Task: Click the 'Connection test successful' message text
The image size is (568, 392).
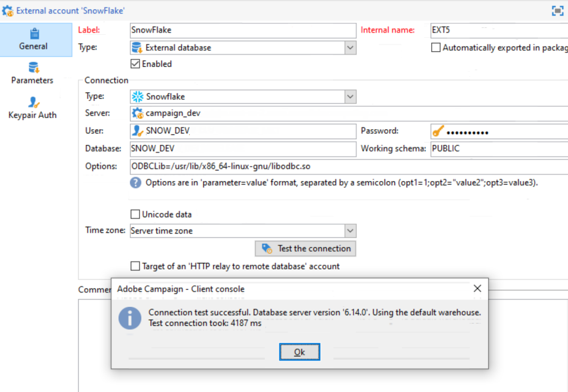Action: pos(314,312)
